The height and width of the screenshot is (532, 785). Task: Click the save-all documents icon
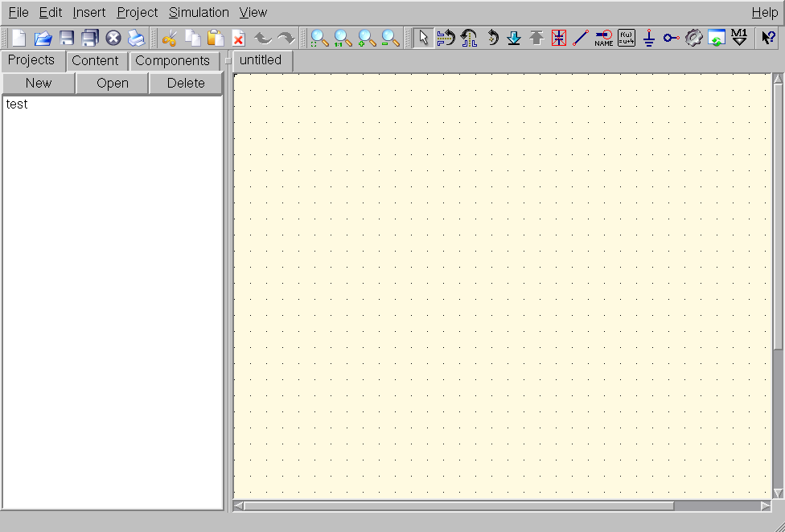[x=90, y=38]
